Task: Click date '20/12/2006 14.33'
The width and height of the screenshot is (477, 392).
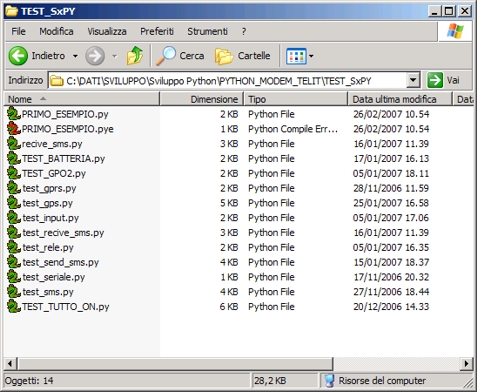Action: coord(391,307)
